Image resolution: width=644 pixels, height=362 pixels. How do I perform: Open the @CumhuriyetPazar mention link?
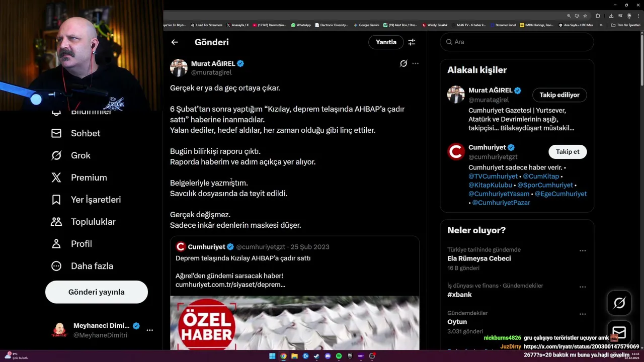point(501,203)
